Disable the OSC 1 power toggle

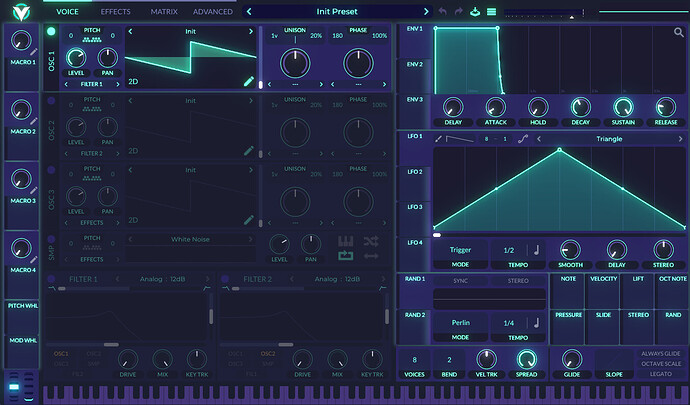click(52, 32)
